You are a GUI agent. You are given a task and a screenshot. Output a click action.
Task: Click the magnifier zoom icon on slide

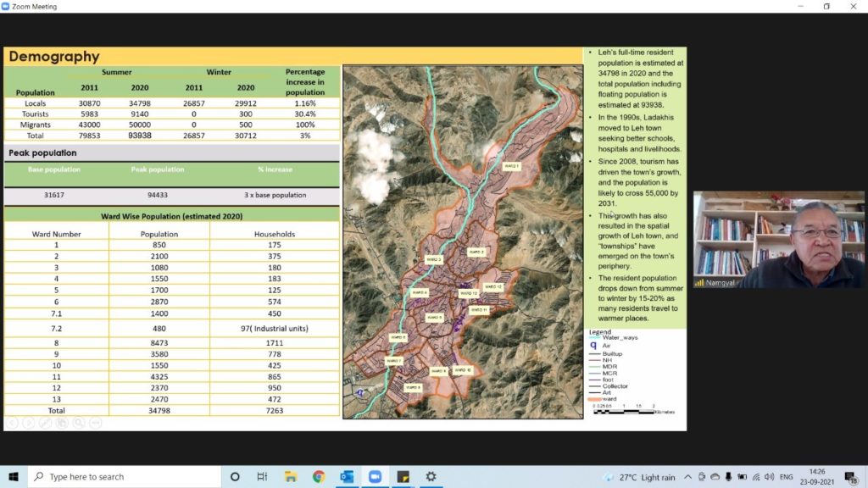tap(78, 422)
